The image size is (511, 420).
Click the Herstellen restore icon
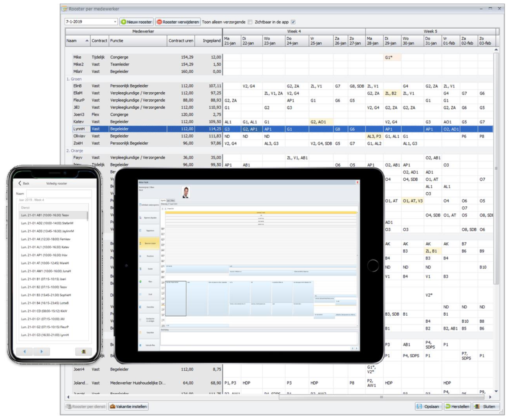[x=448, y=406]
